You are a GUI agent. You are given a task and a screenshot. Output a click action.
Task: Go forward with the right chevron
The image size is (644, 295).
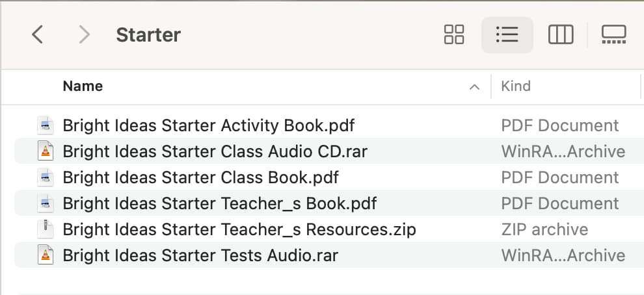click(x=84, y=34)
